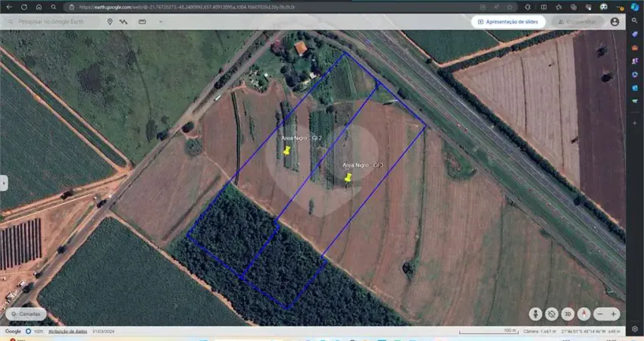This screenshot has height=341, width=644.
Task: View site information via the lock icon
Action: tap(71, 7)
